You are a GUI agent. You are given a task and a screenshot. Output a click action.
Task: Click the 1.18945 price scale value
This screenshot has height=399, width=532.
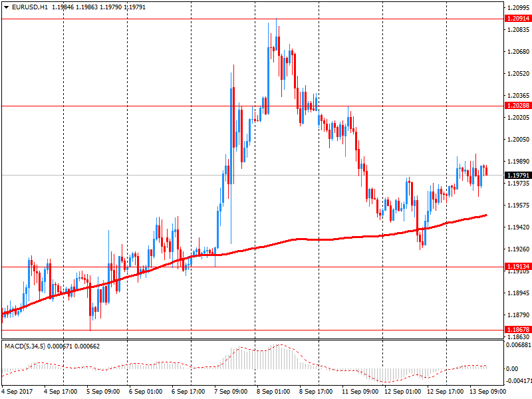[519, 293]
